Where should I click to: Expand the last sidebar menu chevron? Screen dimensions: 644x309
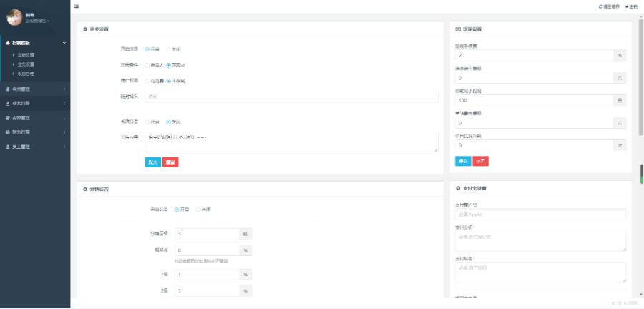(64, 147)
